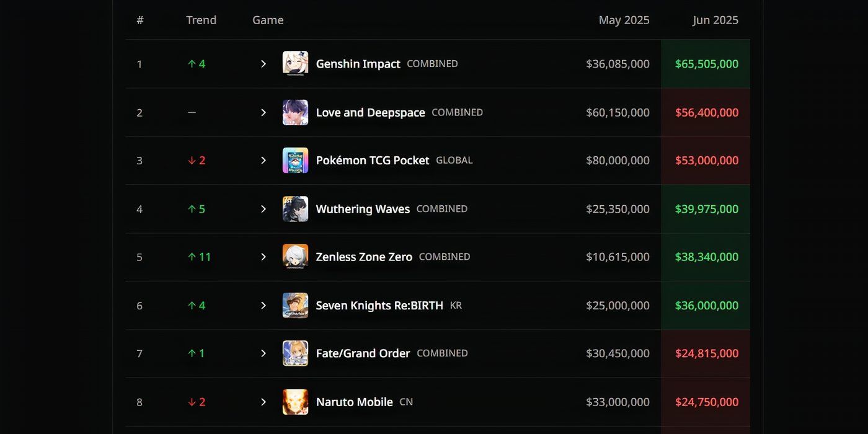Click the Pokémon TCG Pocket game icon

coord(295,161)
